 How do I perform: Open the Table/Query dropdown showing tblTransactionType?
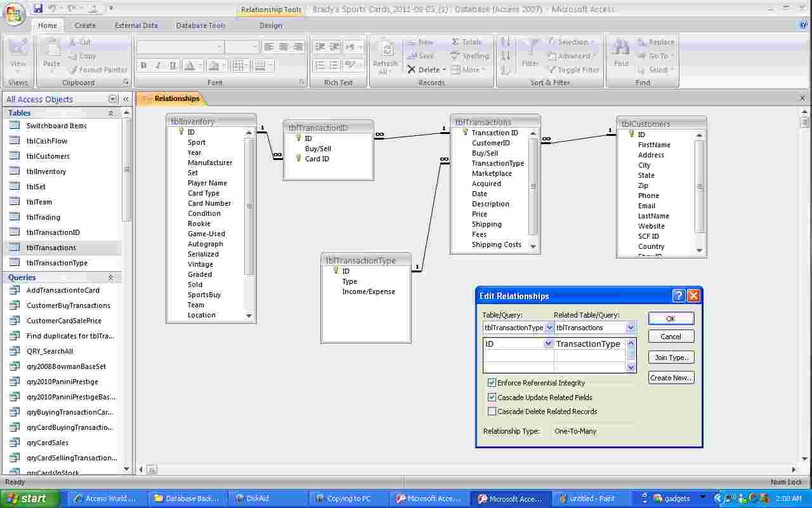point(549,328)
